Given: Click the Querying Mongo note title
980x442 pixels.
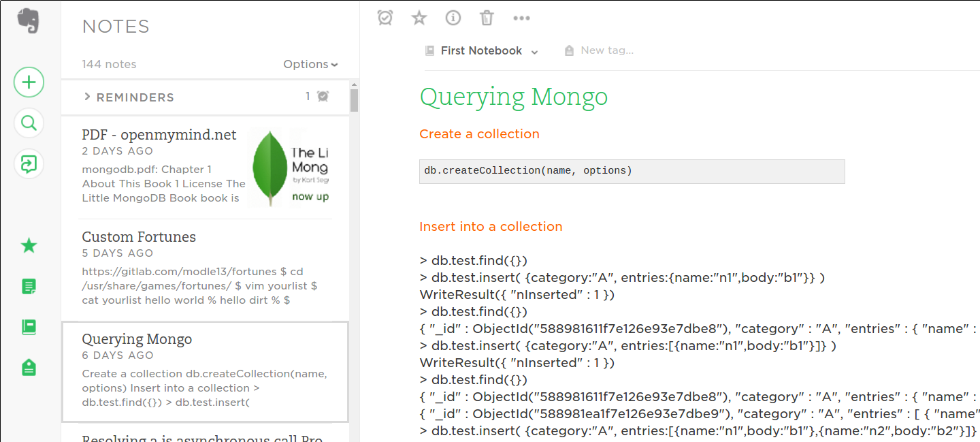Looking at the screenshot, I should coord(514,97).
